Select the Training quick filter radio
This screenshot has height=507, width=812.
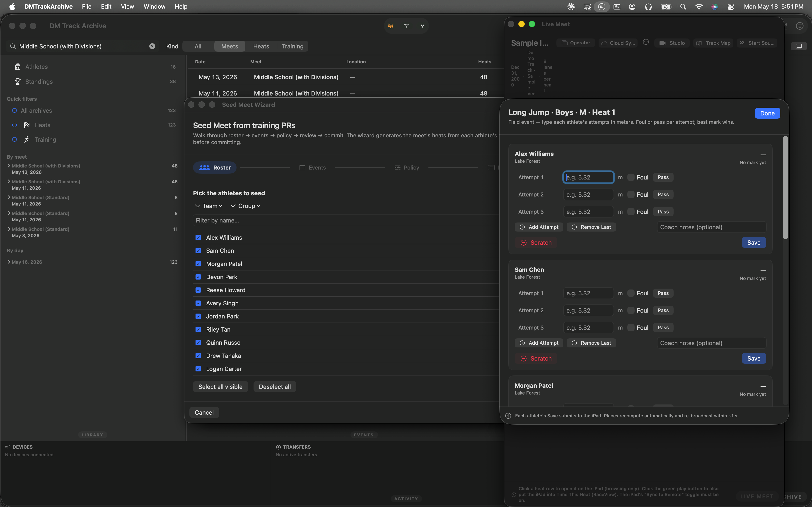[14, 139]
